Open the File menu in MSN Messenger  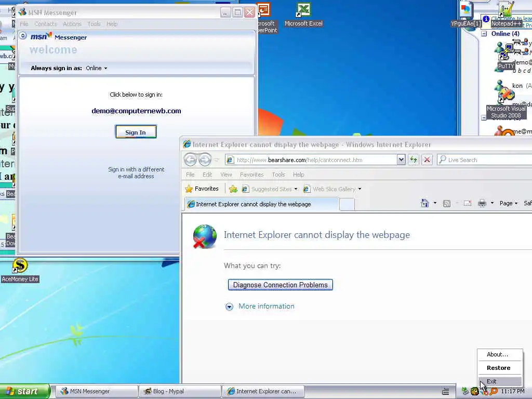pos(24,24)
